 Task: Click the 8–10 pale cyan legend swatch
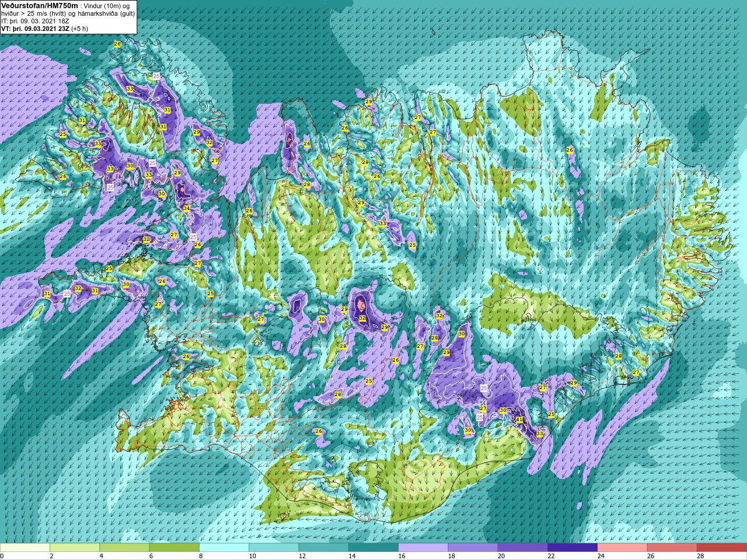tap(224, 548)
